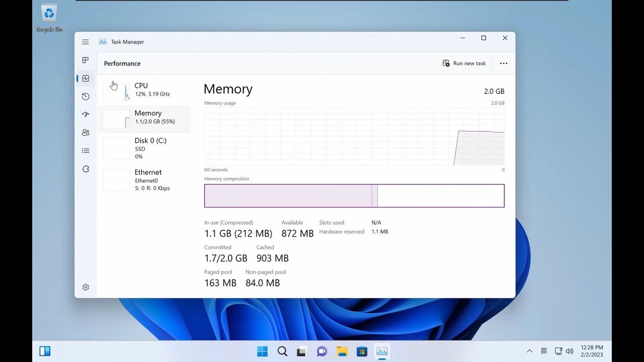Open the Startup apps page icon
Screen dimensions: 644x362
(85, 114)
